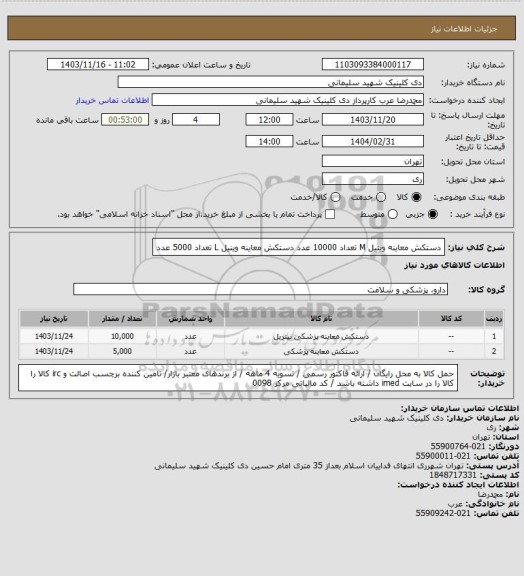Screen dimensions: 524x576
Task: Click the fax number 55900764-021
Action: (458, 446)
